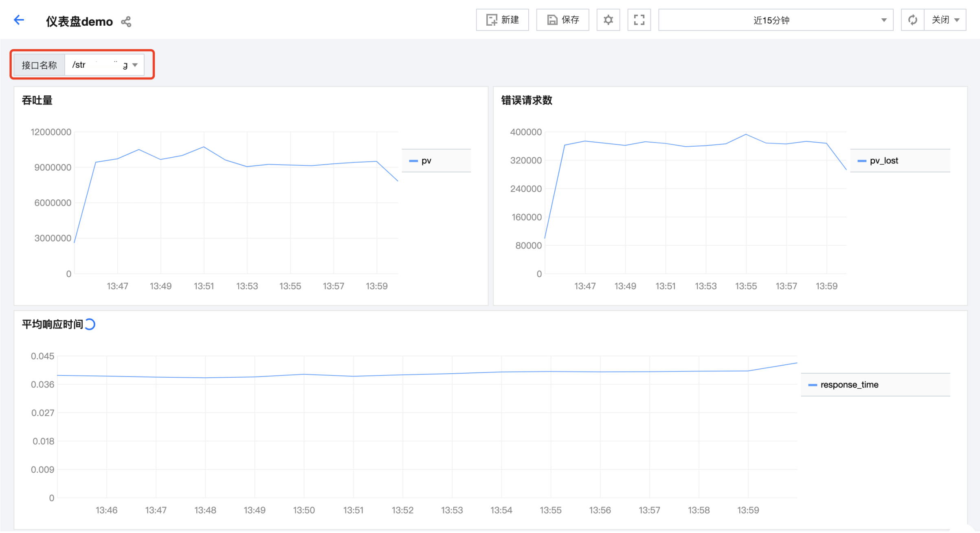Toggle the pv_lost series legend
Viewport: 980px width, 533px height.
click(883, 161)
